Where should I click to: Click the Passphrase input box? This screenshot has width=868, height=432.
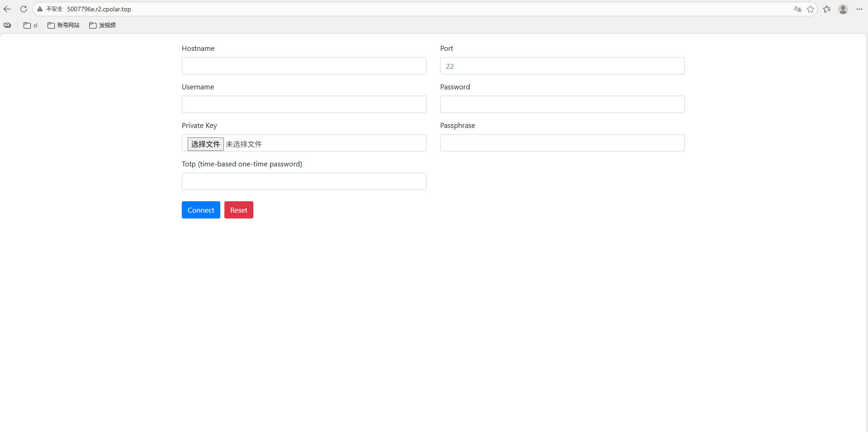point(562,143)
